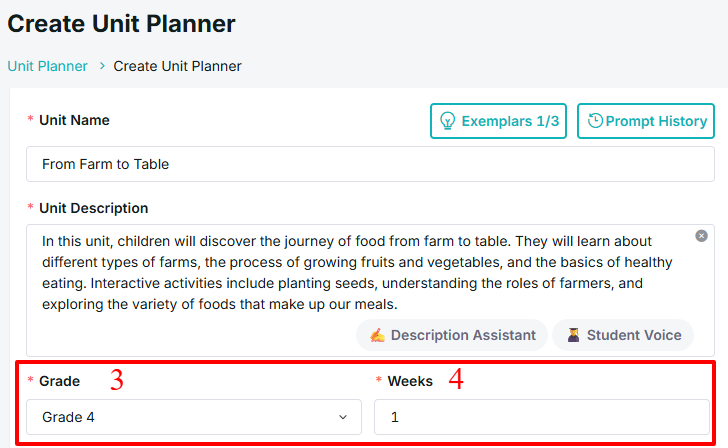Go to the Unit Planner breadcrumb link
This screenshot has height=448, width=728.
pos(47,66)
